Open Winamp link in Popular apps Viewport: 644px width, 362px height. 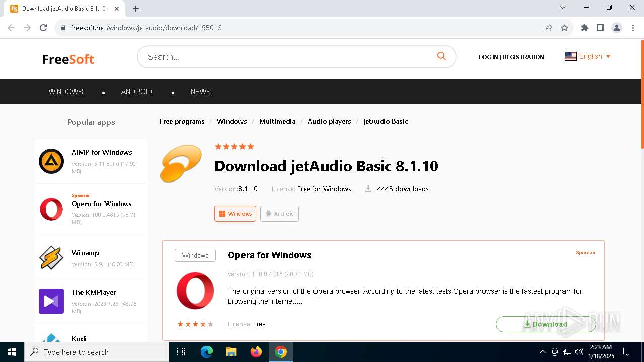[x=86, y=253]
